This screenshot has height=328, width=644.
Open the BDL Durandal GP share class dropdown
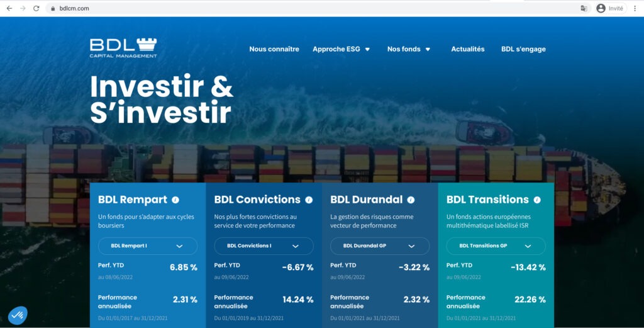pyautogui.click(x=380, y=246)
